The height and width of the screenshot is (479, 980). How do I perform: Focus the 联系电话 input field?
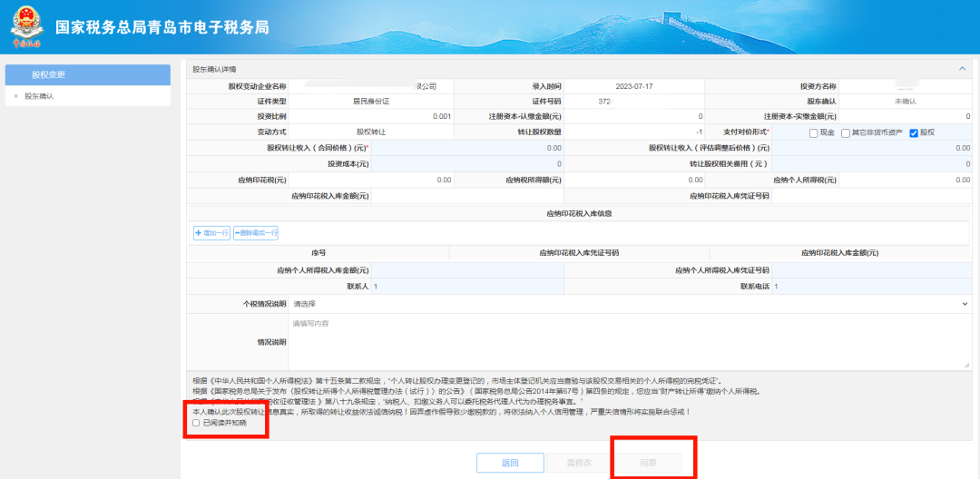pos(872,286)
